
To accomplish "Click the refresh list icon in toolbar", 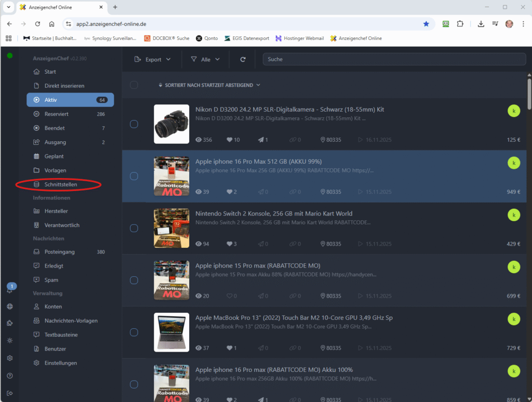I will click(243, 59).
